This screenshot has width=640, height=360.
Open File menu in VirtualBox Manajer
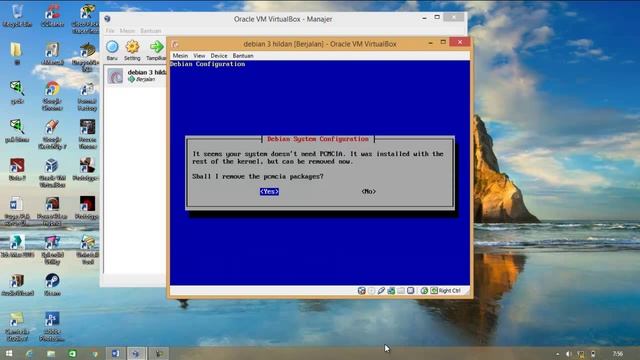(110, 31)
